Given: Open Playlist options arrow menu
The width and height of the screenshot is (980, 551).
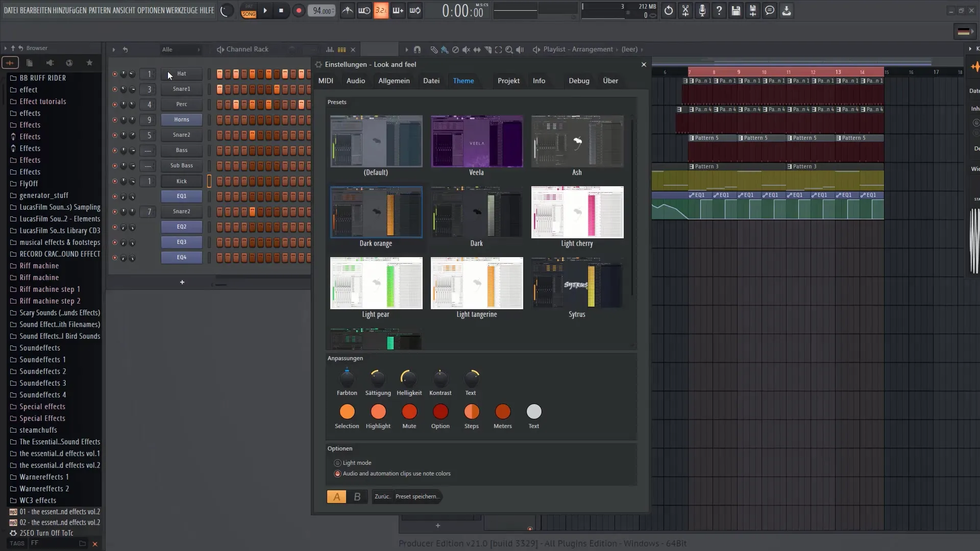Looking at the screenshot, I should point(407,49).
